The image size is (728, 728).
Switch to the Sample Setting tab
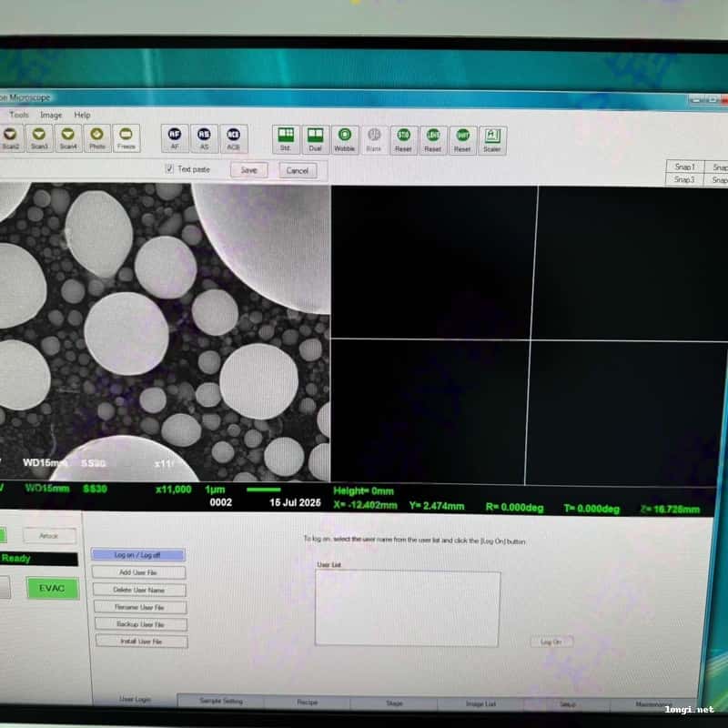pos(220,702)
